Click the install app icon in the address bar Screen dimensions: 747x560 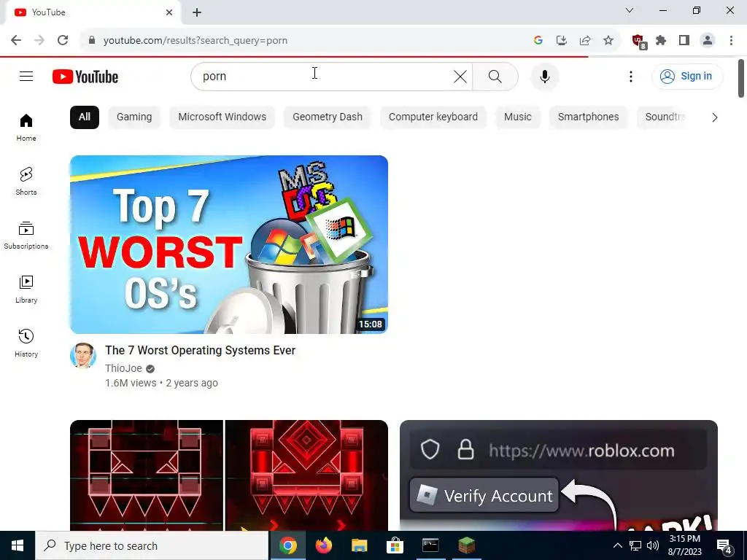click(562, 41)
